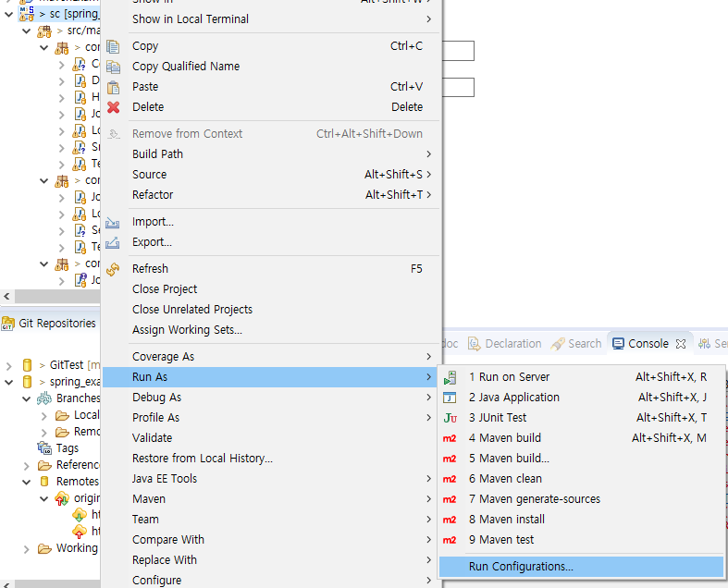Click the Paste clipboard icon

tap(113, 87)
